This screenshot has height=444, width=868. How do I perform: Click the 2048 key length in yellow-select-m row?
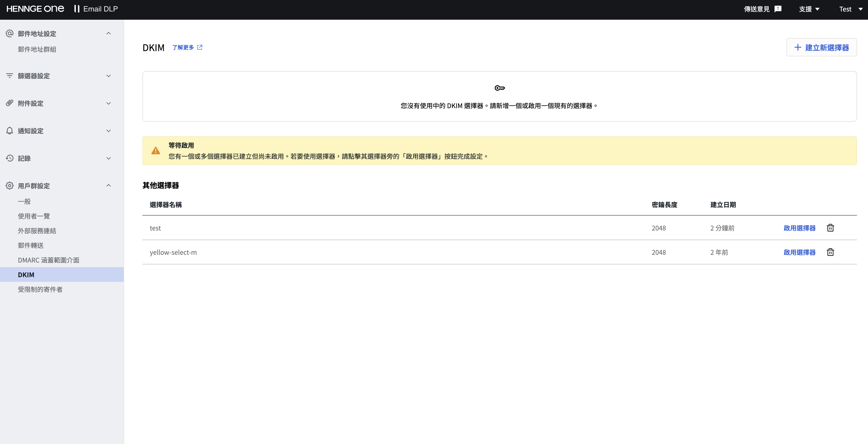[659, 252]
